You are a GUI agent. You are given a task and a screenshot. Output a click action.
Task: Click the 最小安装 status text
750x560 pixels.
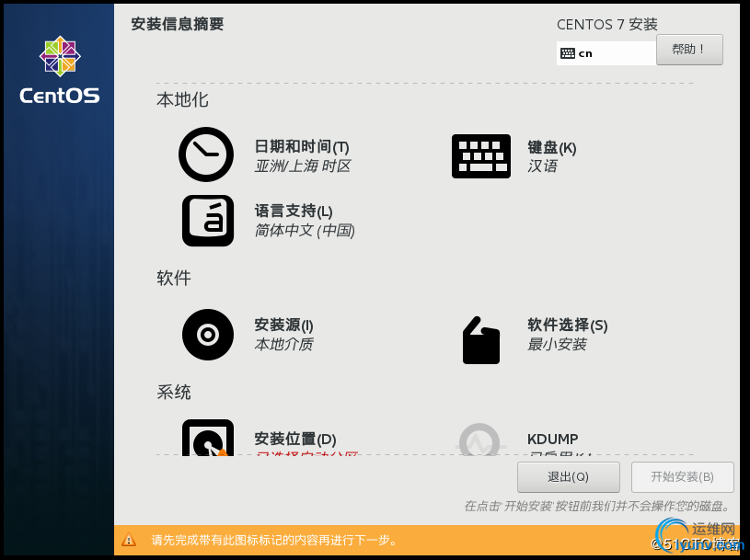click(557, 344)
